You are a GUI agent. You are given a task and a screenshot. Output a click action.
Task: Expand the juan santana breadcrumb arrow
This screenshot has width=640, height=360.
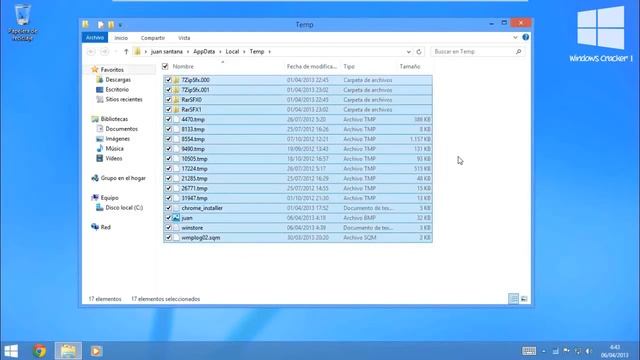click(188, 52)
